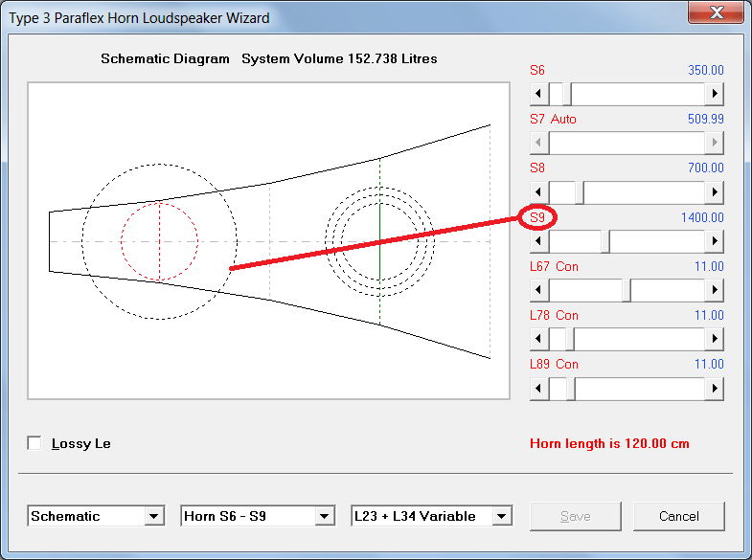This screenshot has width=752, height=560.
Task: Open the Horn S6 - S9 dropdown
Action: coord(324,516)
